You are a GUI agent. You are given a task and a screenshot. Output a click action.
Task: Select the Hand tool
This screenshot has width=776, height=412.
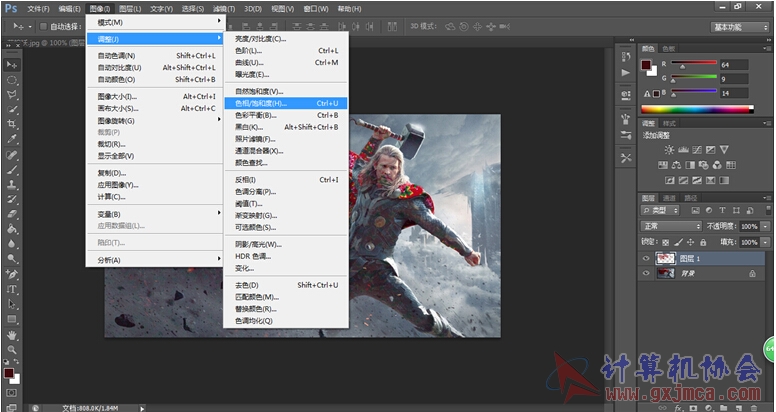click(x=11, y=335)
